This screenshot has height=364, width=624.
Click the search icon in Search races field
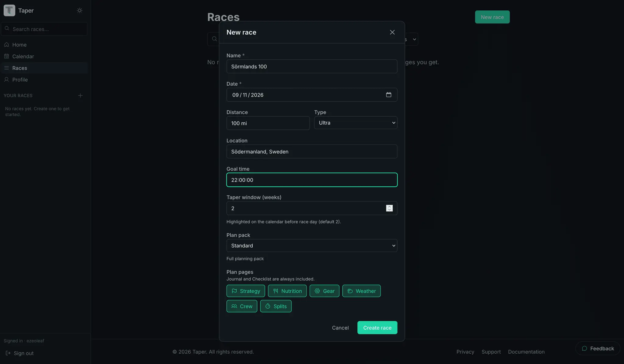click(7, 29)
